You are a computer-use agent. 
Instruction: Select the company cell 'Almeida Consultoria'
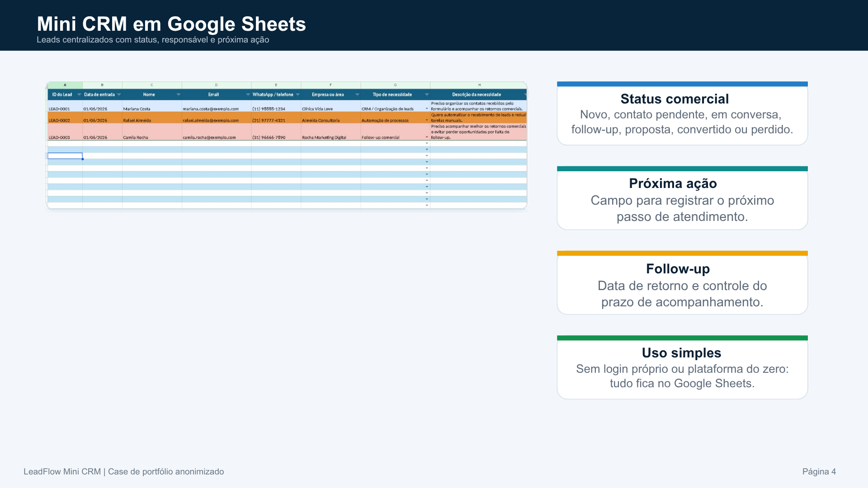tap(331, 117)
